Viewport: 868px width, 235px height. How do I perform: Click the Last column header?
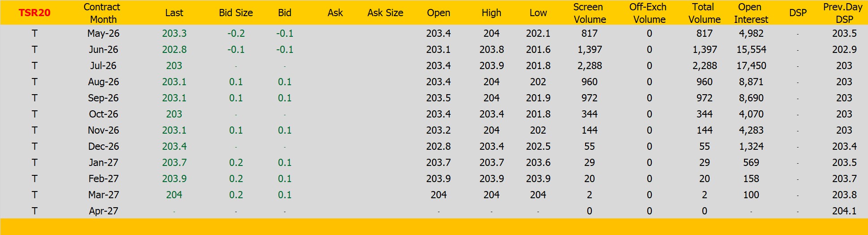point(174,13)
